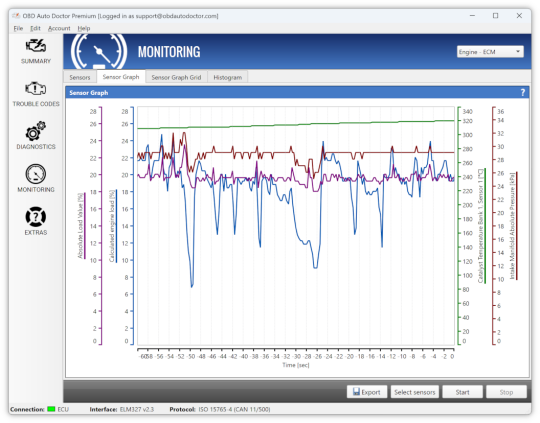
Task: Open the Extras lifebuoy icon
Action: (x=36, y=217)
